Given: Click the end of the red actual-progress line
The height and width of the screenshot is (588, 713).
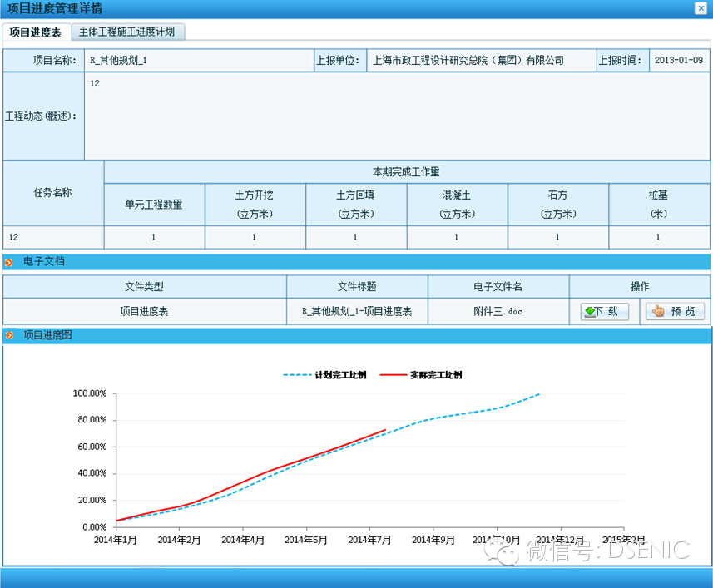Looking at the screenshot, I should [385, 430].
